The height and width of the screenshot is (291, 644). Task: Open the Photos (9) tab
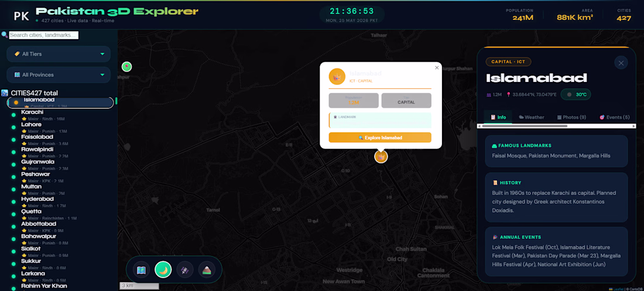tap(571, 117)
